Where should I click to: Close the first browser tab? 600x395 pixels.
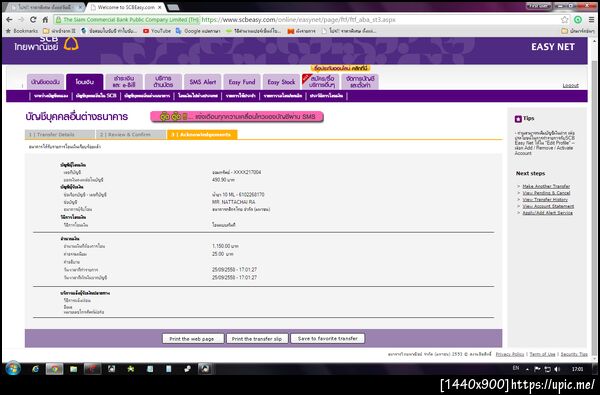coord(80,7)
